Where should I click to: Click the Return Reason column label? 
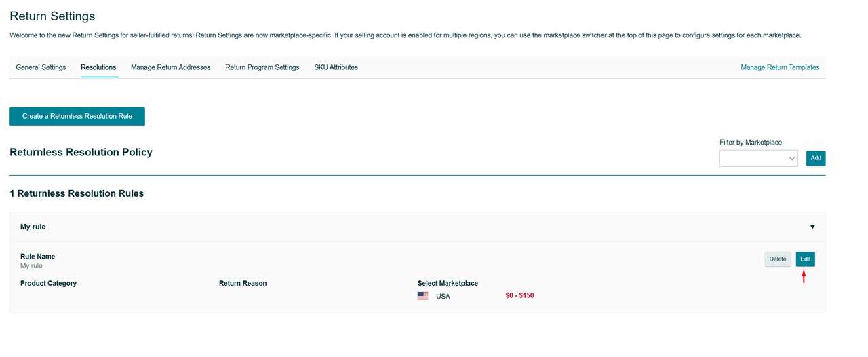(243, 283)
